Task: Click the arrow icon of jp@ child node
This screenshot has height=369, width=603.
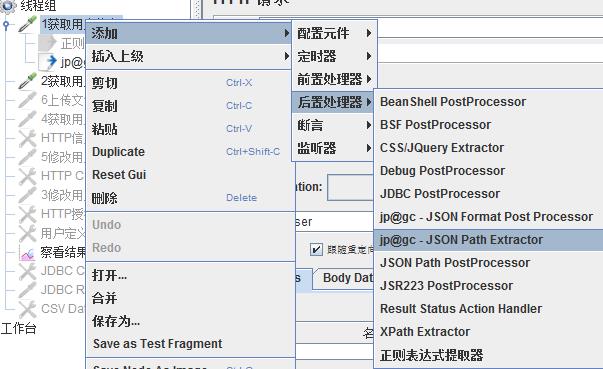Action: tap(48, 62)
